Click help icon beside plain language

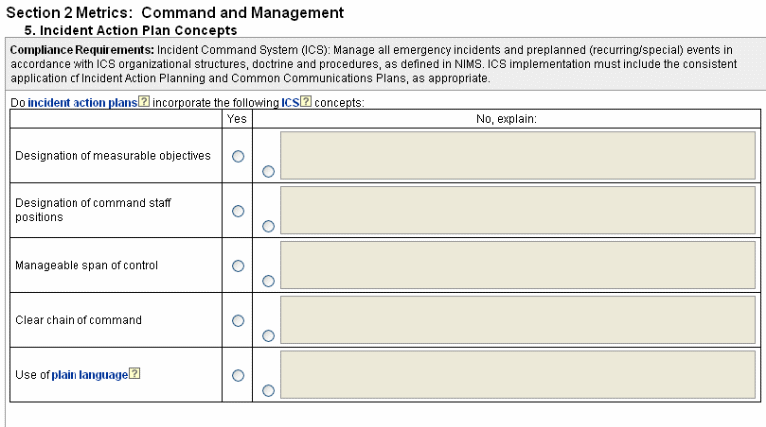point(135,375)
